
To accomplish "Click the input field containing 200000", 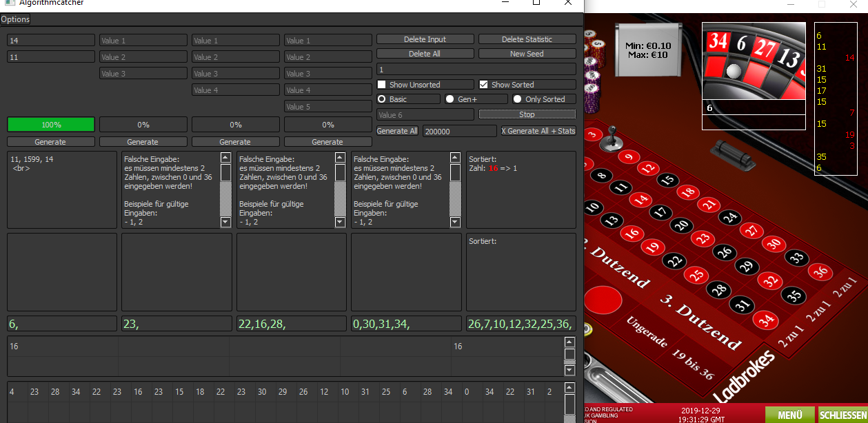I will (x=459, y=131).
